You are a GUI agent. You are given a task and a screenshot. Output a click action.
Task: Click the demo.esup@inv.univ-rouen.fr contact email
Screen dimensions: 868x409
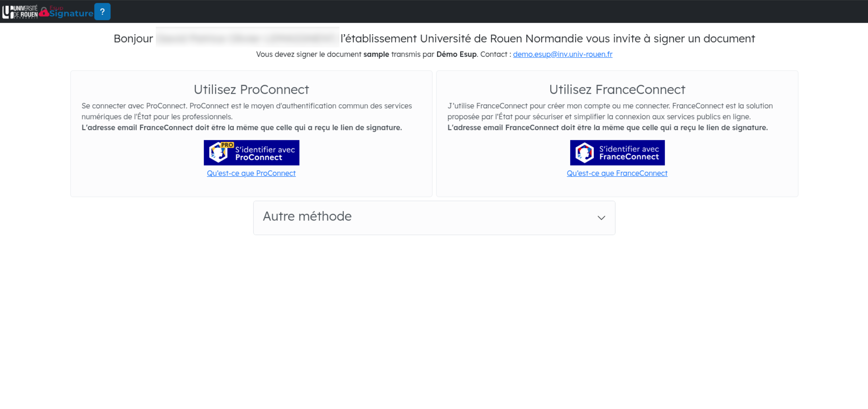click(x=562, y=54)
